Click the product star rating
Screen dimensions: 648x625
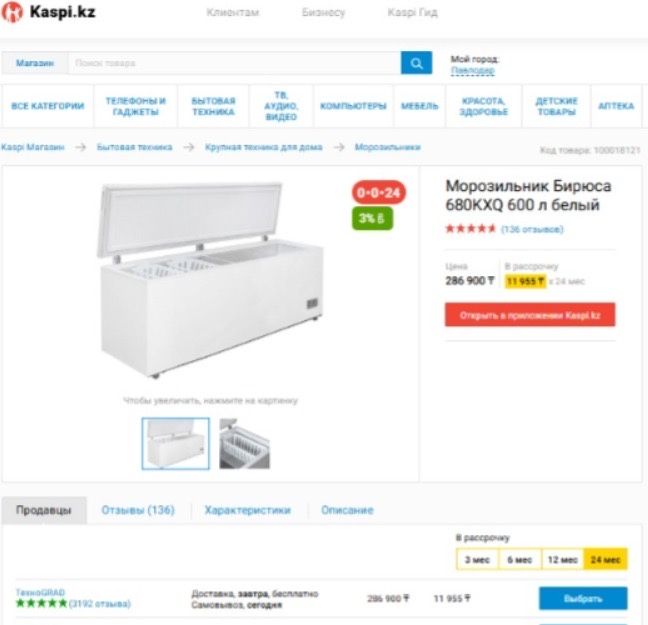[x=470, y=229]
